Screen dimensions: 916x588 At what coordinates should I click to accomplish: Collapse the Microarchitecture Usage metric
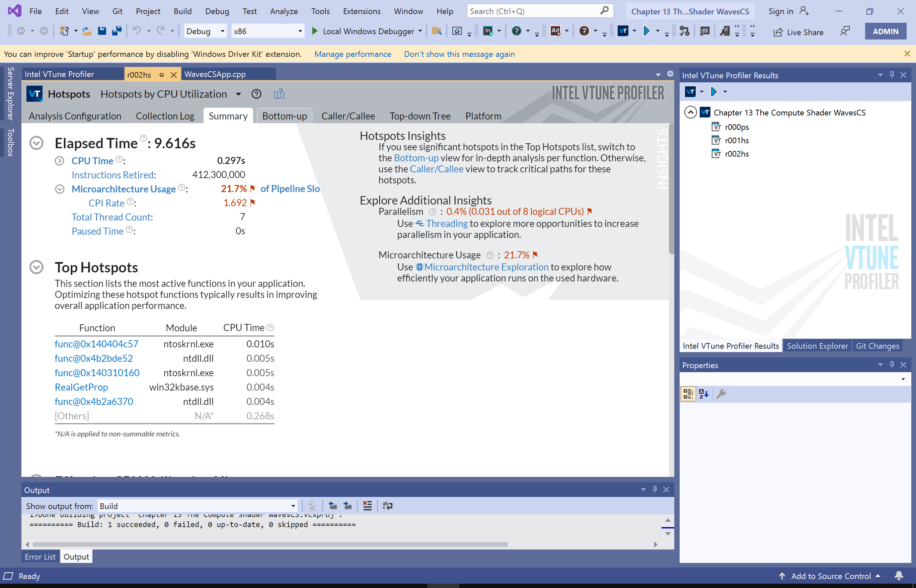tap(60, 189)
